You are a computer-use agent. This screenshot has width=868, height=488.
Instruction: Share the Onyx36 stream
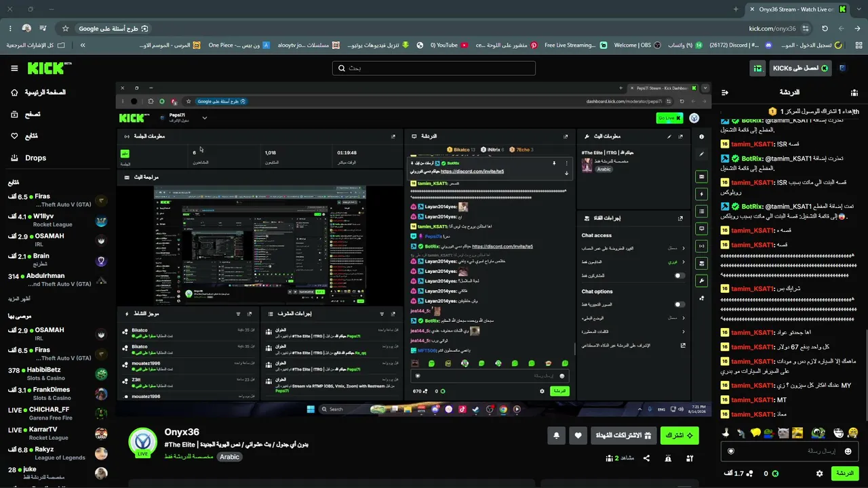pyautogui.click(x=646, y=458)
